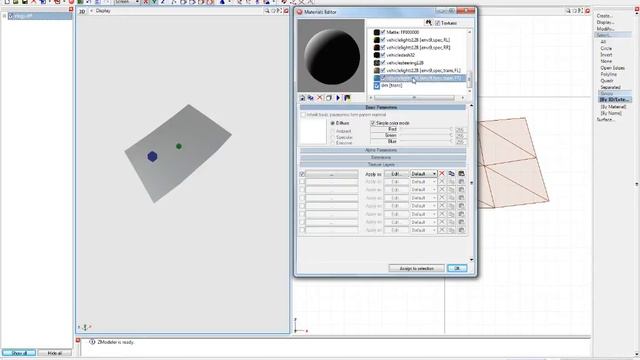
Task: Click the blue arrow icon under material preview
Action: pos(338,98)
